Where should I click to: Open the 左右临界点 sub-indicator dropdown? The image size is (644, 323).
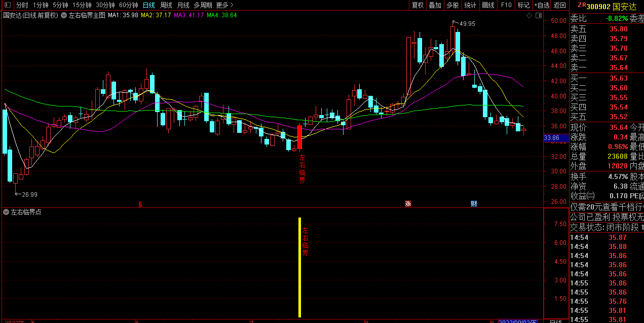pos(7,212)
